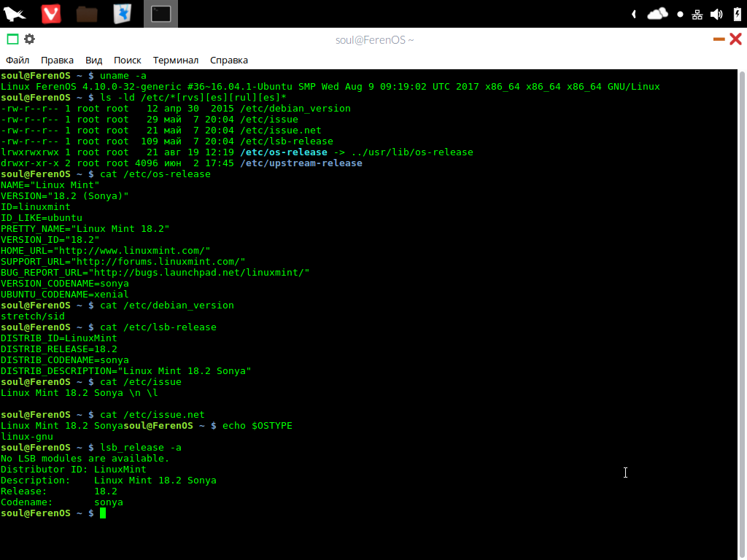
Task: Click the kernel version 4.10.0-32-generic text
Action: (132, 87)
